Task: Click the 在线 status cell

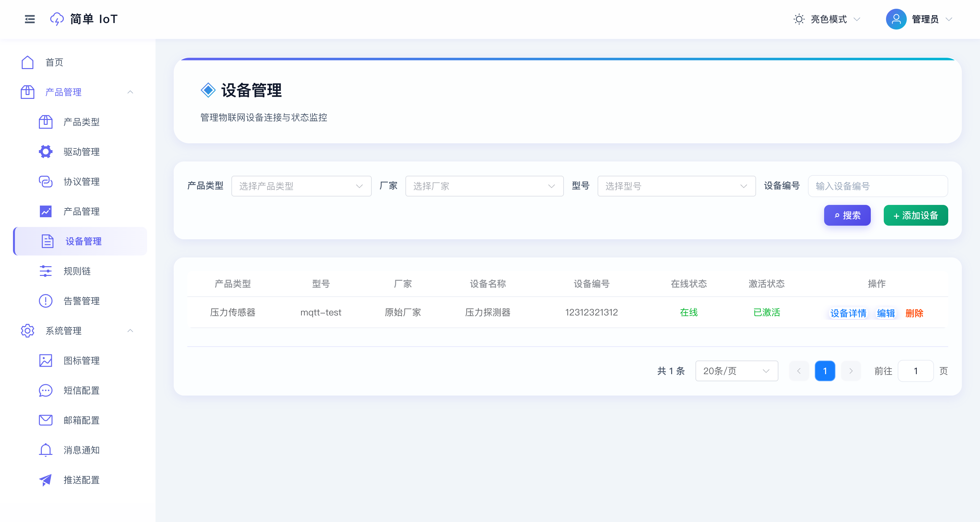Action: (x=689, y=312)
